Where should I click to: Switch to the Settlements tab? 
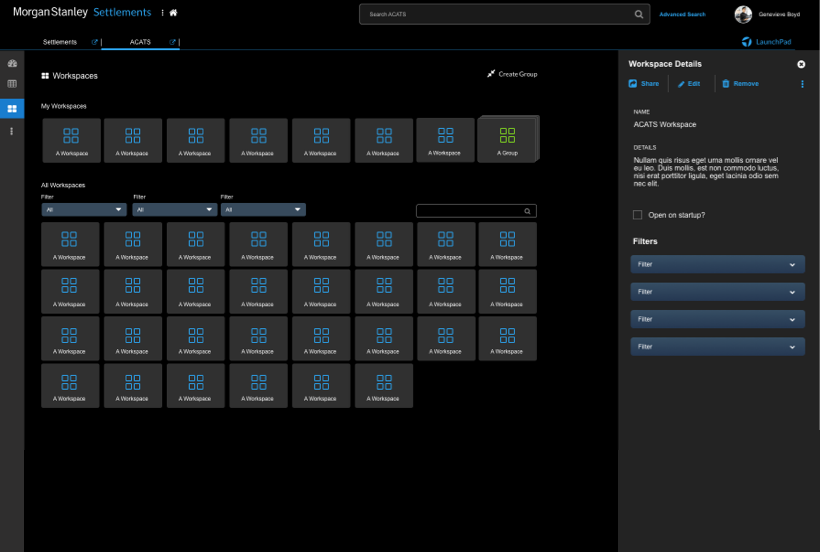click(x=60, y=42)
